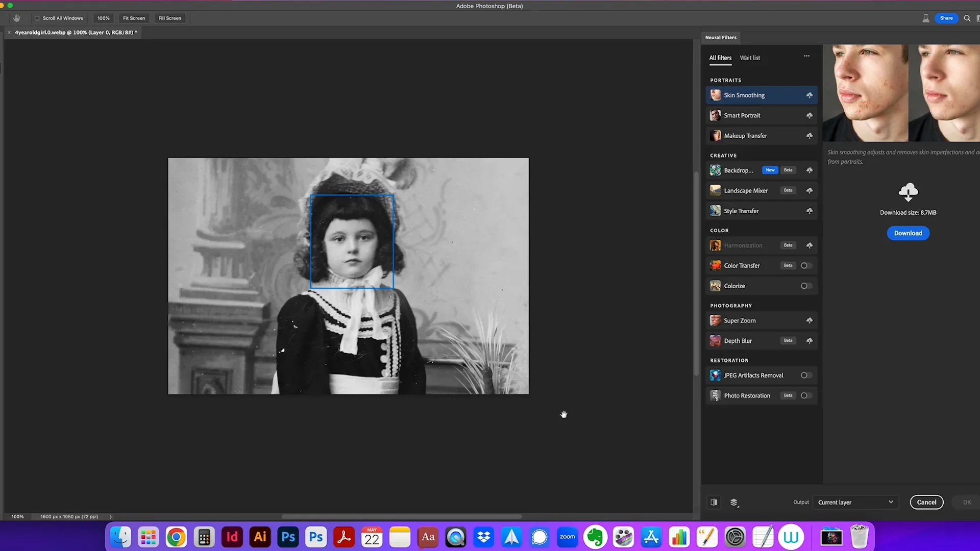Enable the Photo Restoration toggle

pyautogui.click(x=806, y=396)
